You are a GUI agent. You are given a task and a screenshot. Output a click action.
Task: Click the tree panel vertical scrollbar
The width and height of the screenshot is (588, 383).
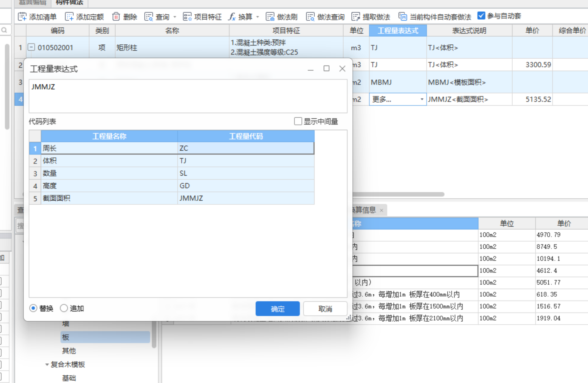pos(154,335)
